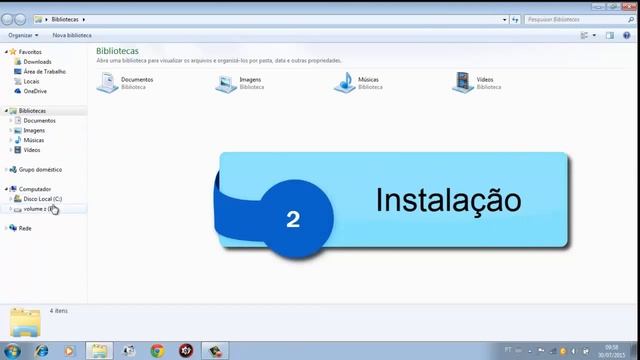640x360 pixels.
Task: Open Disco Local (C:) drive
Action: click(x=42, y=199)
